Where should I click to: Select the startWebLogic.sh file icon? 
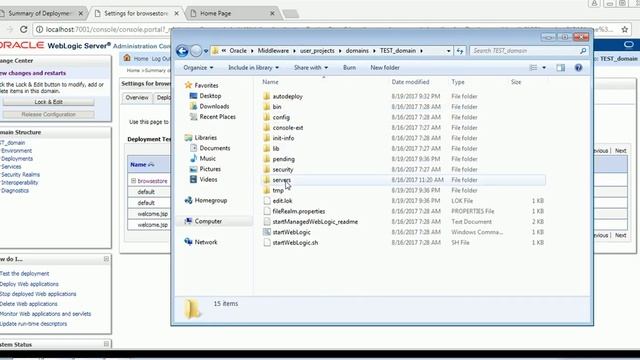click(x=267, y=242)
